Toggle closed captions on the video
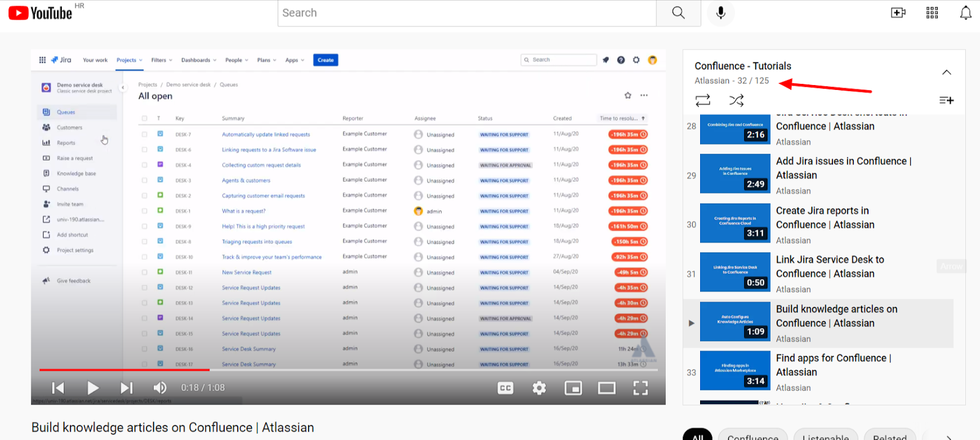 [505, 388]
